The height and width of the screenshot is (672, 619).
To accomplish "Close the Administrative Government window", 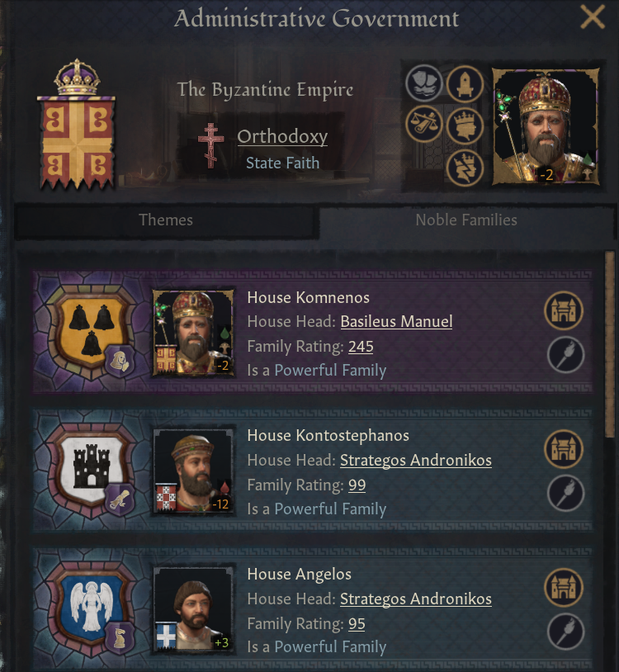I will (592, 17).
